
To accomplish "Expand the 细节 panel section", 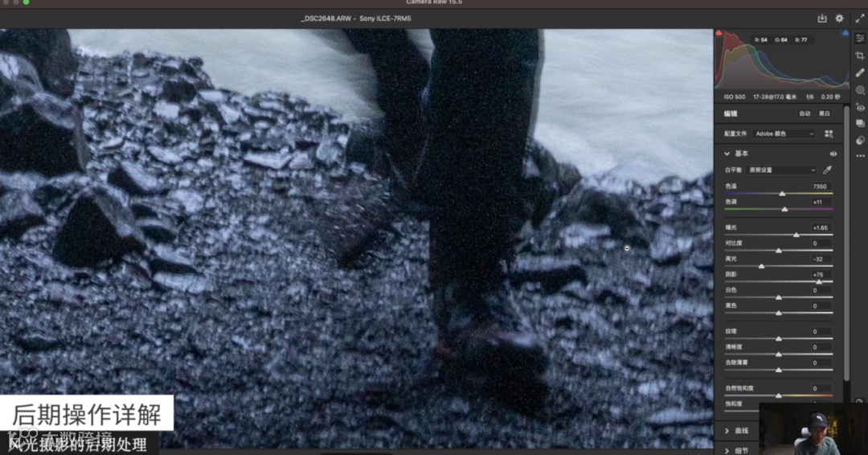I will pos(727,450).
